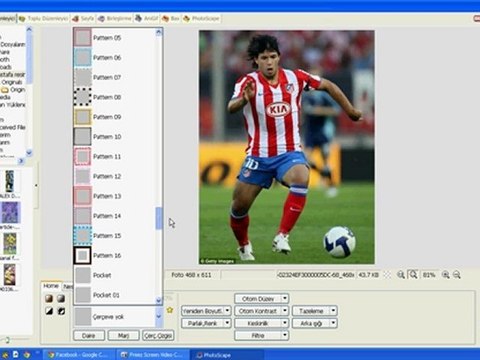Apply the gray grayscale effect icon
This screenshot has height=360, width=480.
pos(61,298)
